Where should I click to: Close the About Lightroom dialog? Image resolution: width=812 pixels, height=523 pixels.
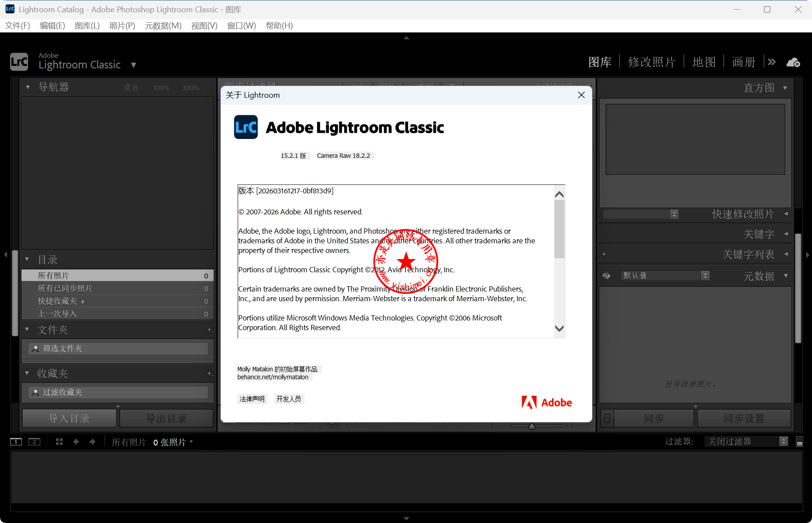(581, 95)
